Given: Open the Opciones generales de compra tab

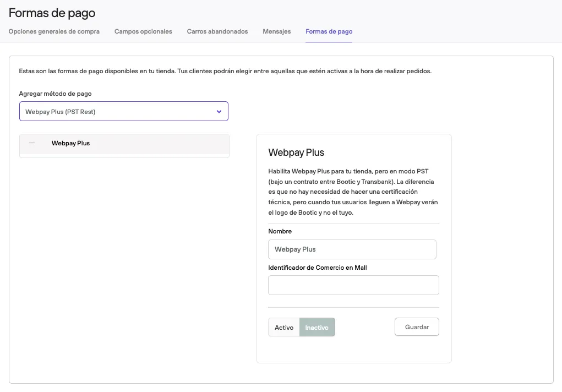Looking at the screenshot, I should [54, 31].
